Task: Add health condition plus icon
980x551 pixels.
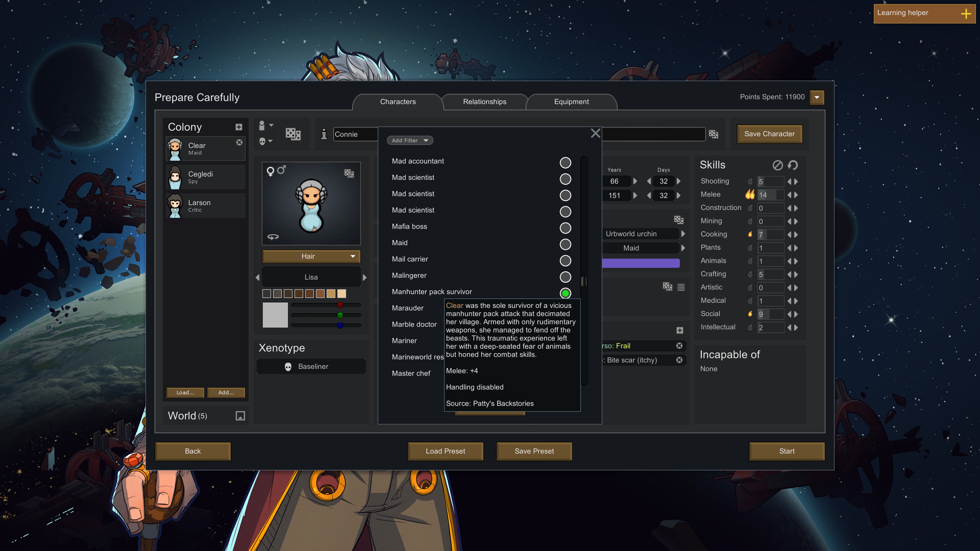Action: (680, 330)
